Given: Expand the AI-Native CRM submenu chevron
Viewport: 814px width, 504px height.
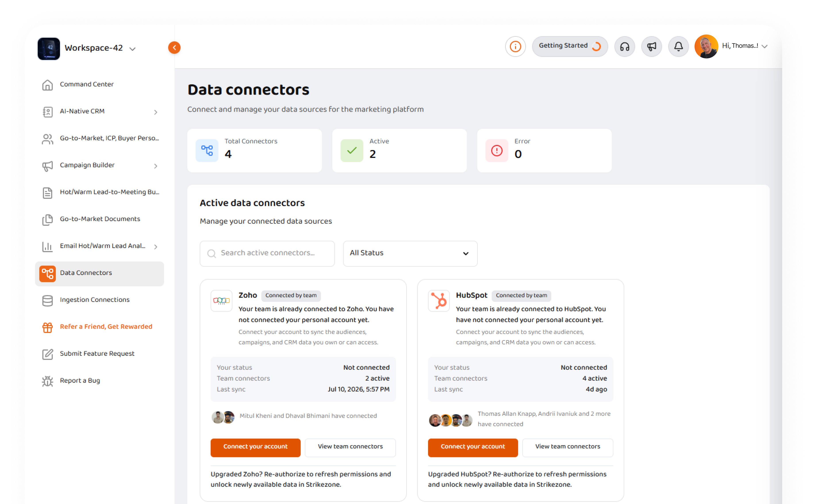Looking at the screenshot, I should click(x=156, y=112).
